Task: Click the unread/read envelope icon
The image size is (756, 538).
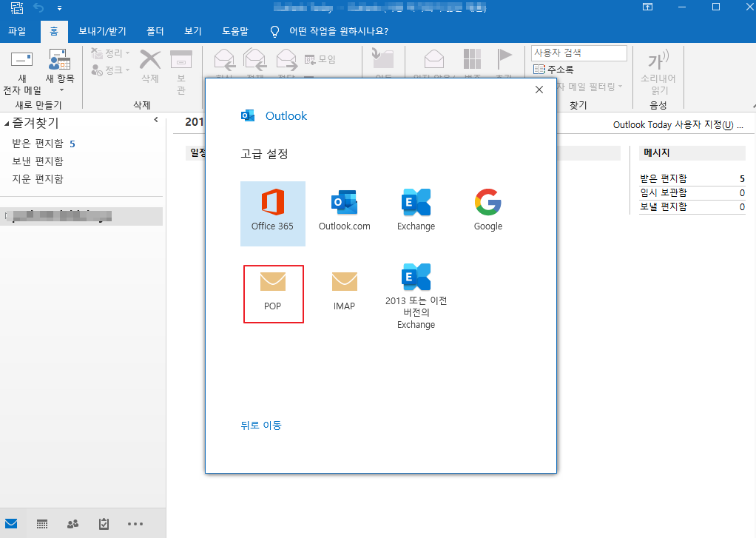Action: coord(434,59)
